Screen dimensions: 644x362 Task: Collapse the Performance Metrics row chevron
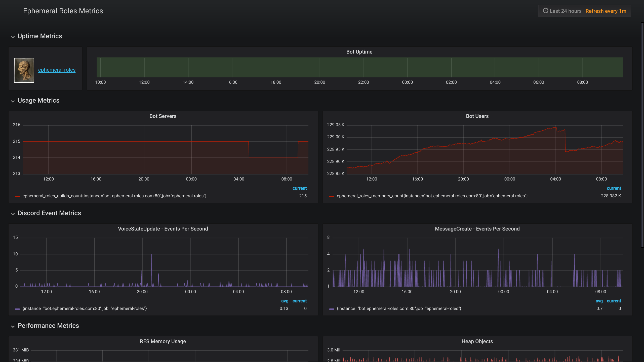point(13,326)
